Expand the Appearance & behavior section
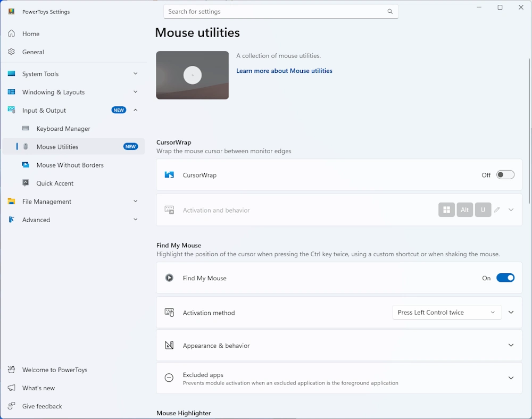The width and height of the screenshot is (532, 419). [x=511, y=346]
